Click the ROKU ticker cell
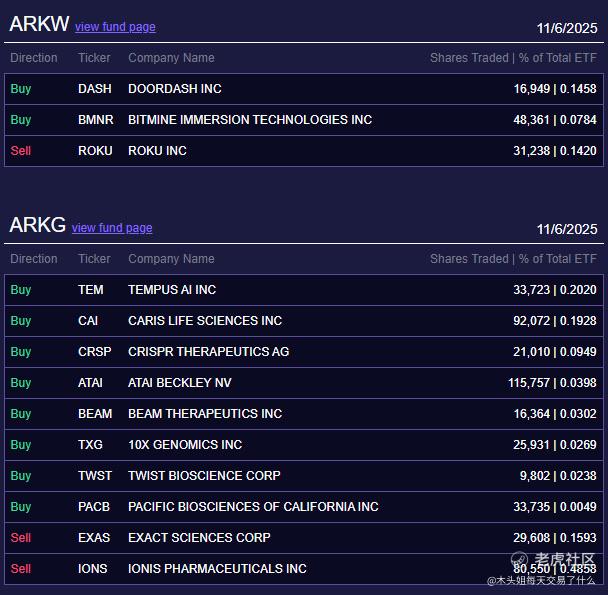 [x=95, y=151]
